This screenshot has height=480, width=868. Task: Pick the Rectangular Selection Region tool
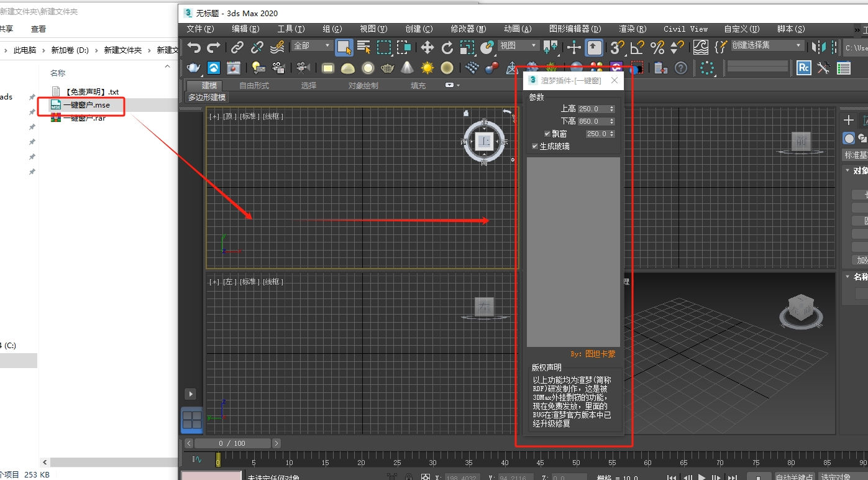click(x=384, y=47)
